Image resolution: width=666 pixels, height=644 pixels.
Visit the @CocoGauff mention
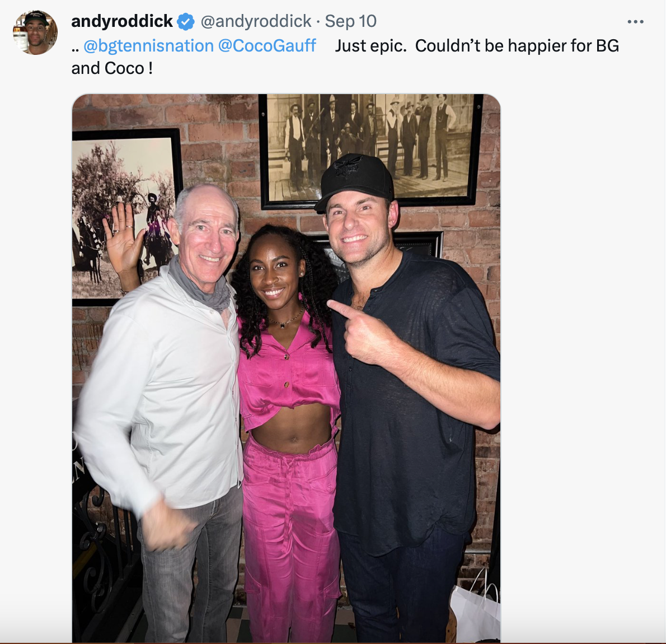point(267,45)
